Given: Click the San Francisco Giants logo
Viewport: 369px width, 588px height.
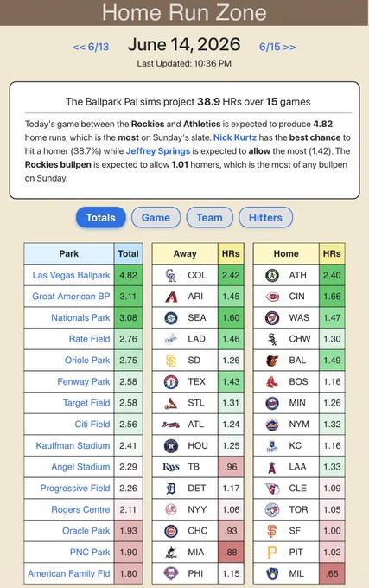Looking at the screenshot, I should click(272, 531).
